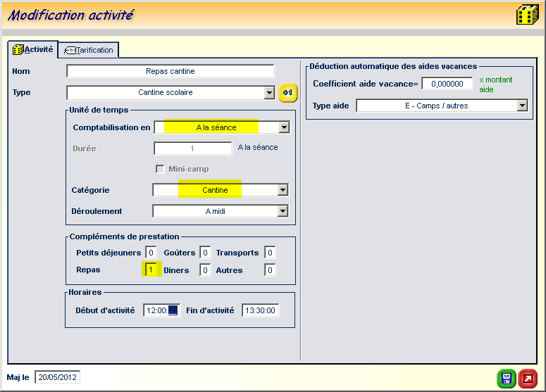546x392 pixels.
Task: Click the yellow +1 add type button
Action: tap(287, 93)
